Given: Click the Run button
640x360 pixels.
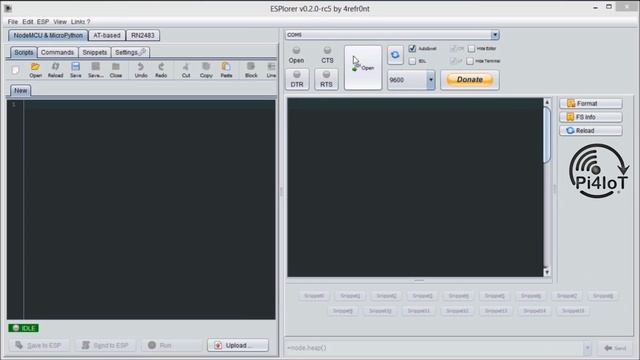Looking at the screenshot, I should 172,345.
